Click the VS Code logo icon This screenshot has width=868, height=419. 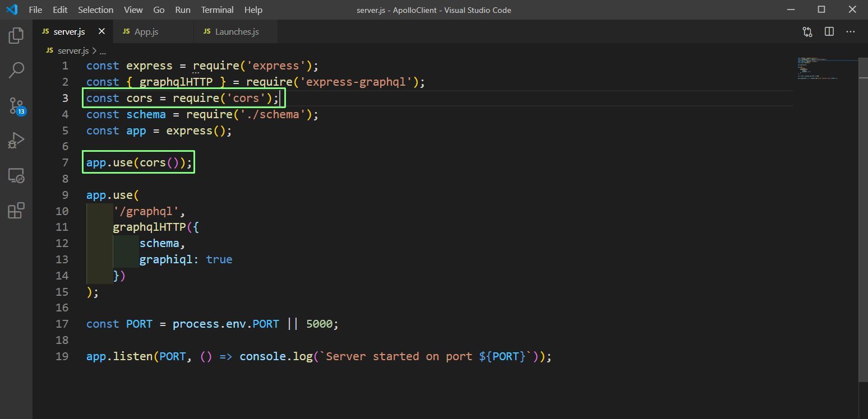coord(12,10)
